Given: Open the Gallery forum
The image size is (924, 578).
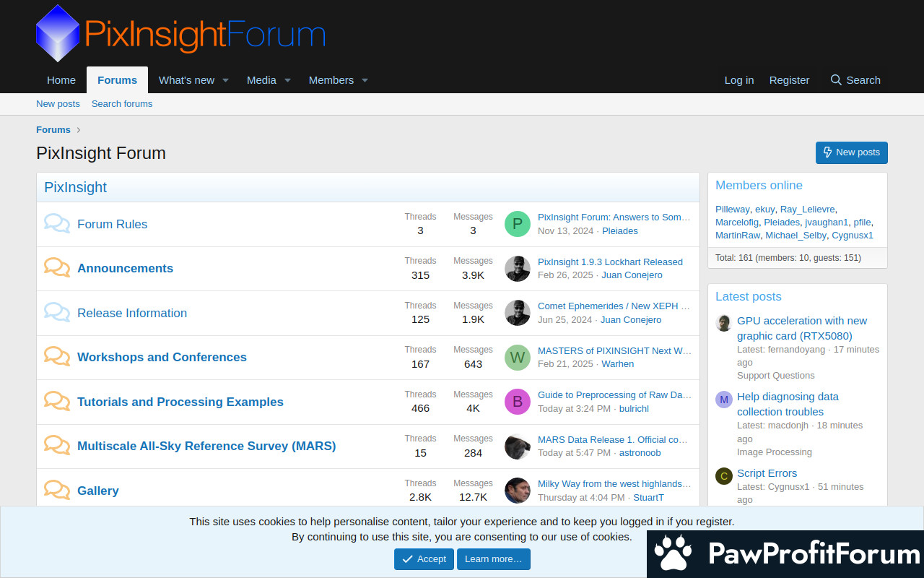Looking at the screenshot, I should point(97,491).
